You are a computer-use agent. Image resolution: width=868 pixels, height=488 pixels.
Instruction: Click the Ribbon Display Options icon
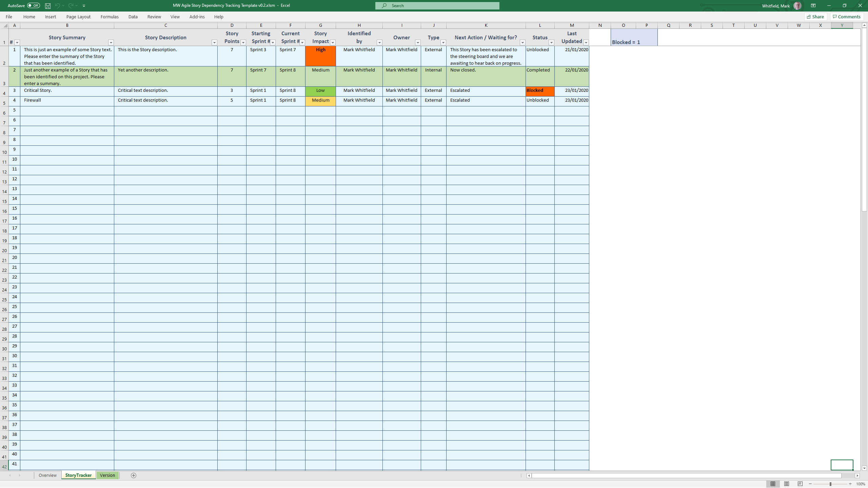pos(813,6)
